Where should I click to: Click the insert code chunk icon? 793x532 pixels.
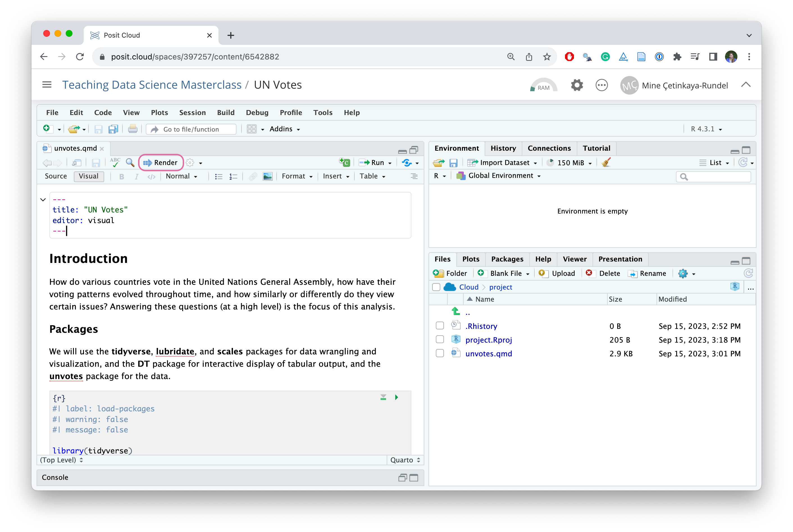(x=345, y=162)
